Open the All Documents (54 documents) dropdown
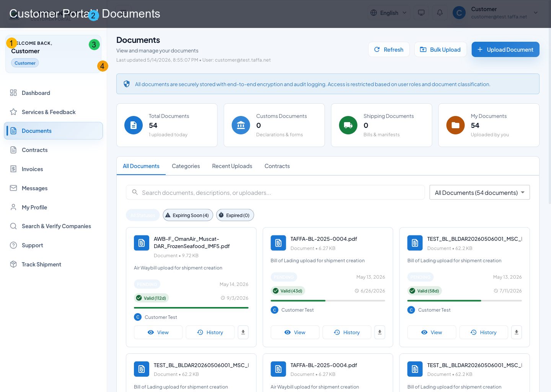The image size is (551, 392). 480,192
